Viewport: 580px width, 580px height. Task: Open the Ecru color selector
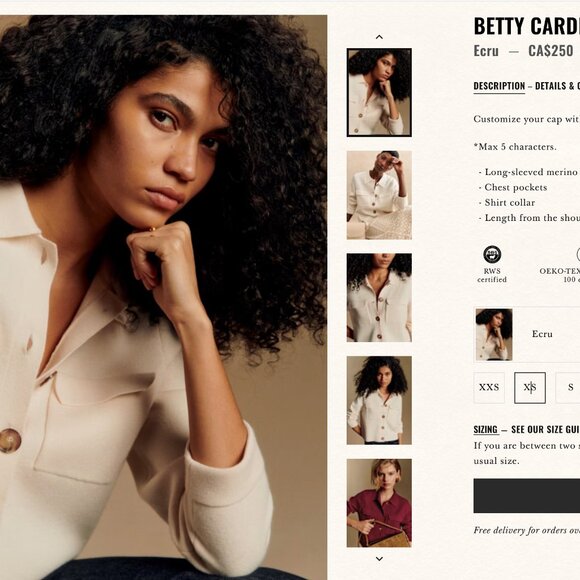pyautogui.click(x=527, y=334)
